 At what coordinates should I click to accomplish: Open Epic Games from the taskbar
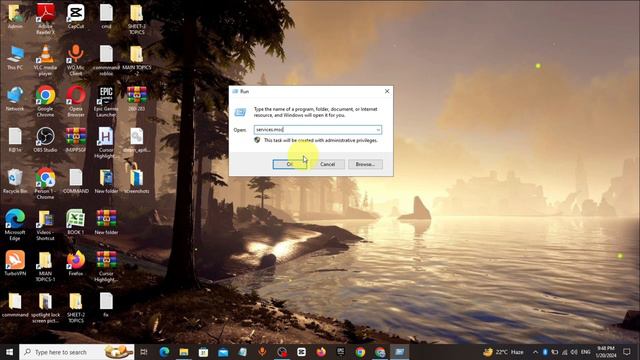pos(341,352)
